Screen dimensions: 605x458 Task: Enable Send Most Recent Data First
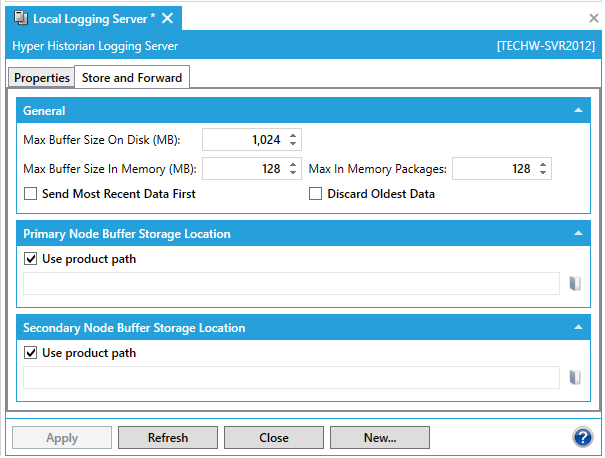31,194
